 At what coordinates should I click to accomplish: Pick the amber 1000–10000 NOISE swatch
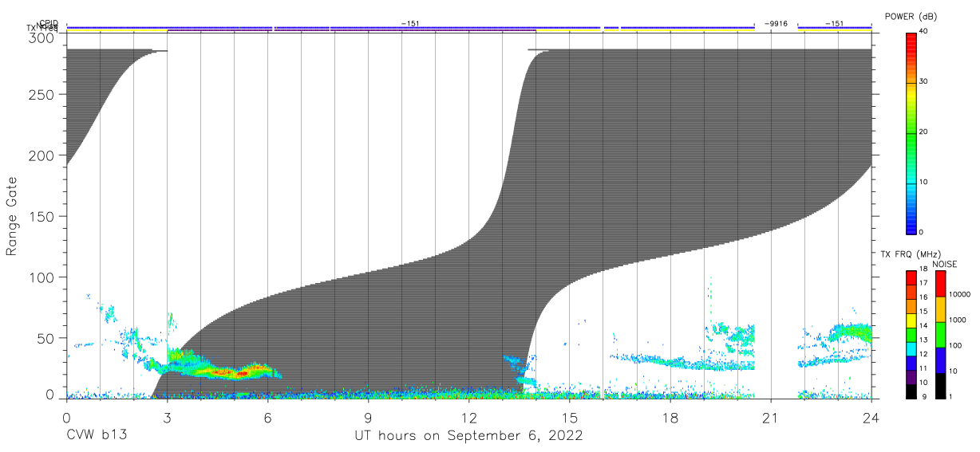[940, 309]
